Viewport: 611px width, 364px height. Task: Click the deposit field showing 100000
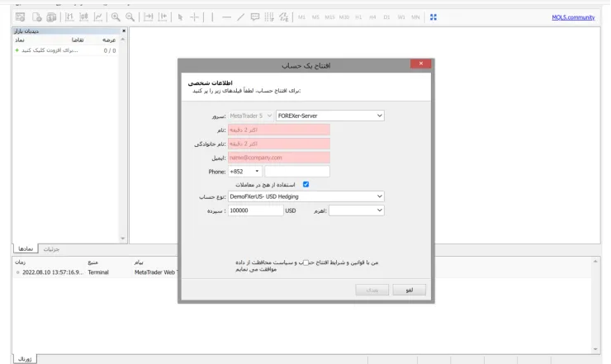click(256, 210)
